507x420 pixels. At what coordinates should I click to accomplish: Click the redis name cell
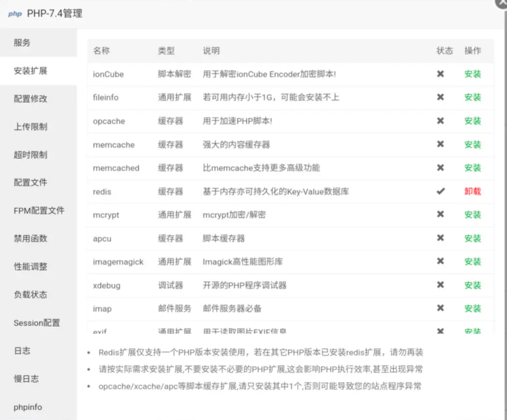(x=102, y=192)
